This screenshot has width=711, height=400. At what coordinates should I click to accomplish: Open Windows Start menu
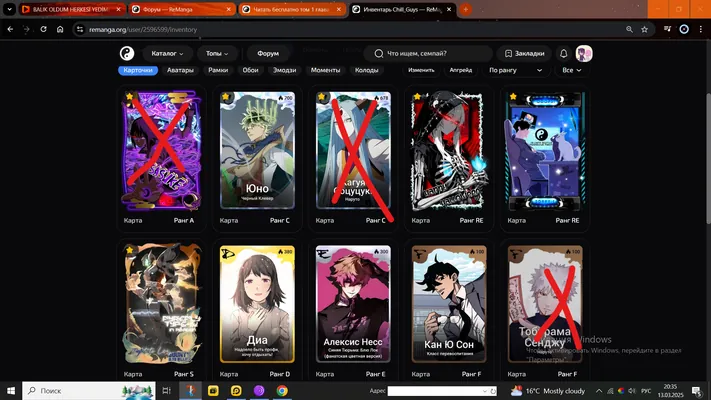point(11,390)
